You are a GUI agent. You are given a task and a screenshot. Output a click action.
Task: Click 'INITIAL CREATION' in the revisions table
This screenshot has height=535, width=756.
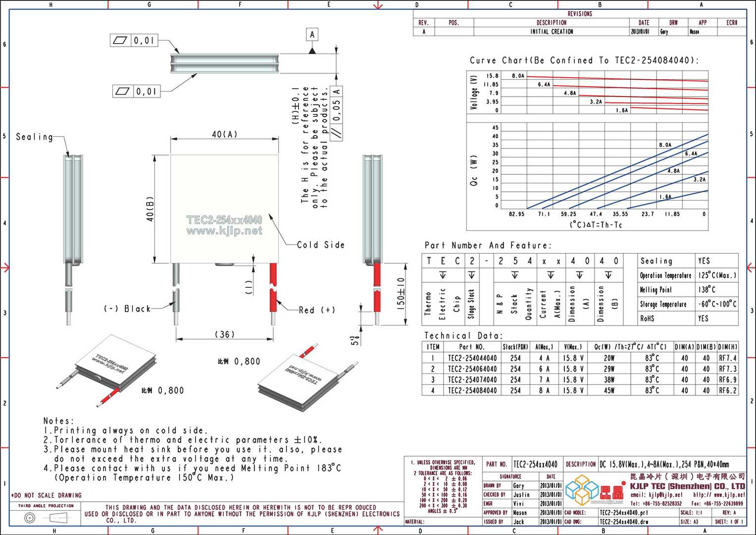[552, 32]
